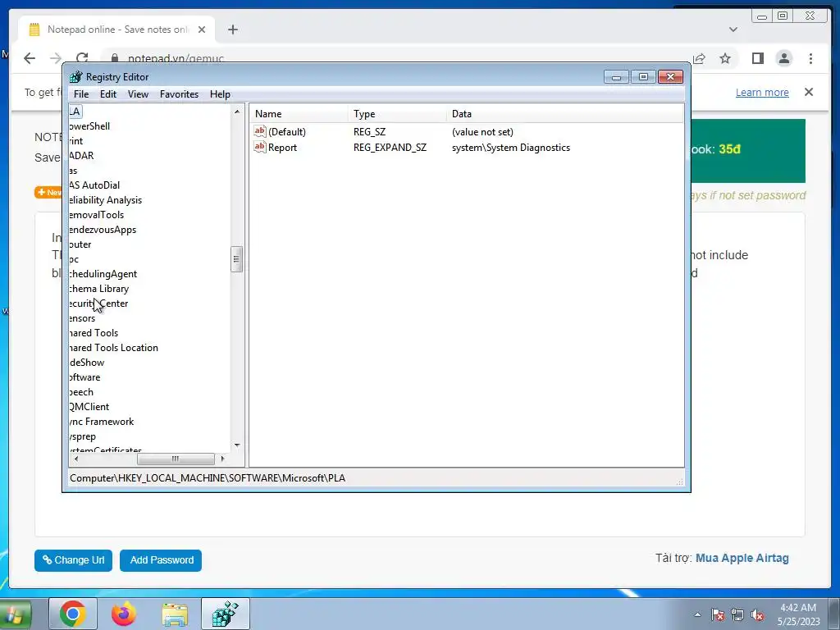Select the Schema Library key
840x630 pixels.
tap(99, 289)
